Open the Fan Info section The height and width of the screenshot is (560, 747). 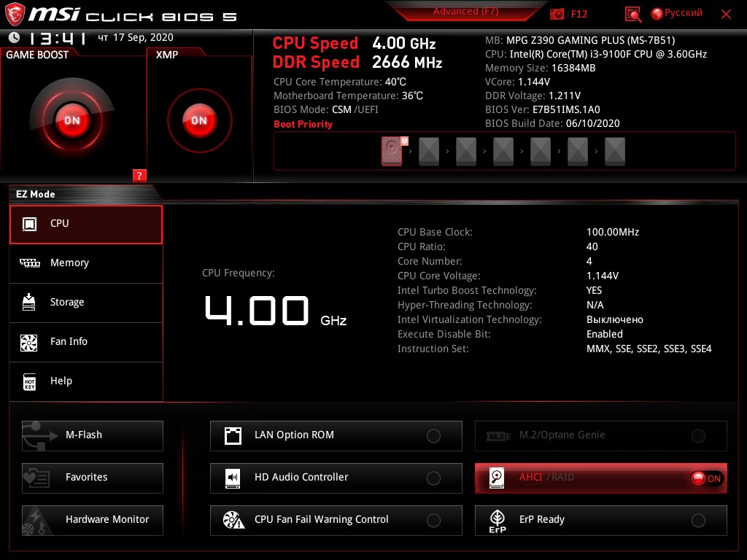(x=86, y=342)
